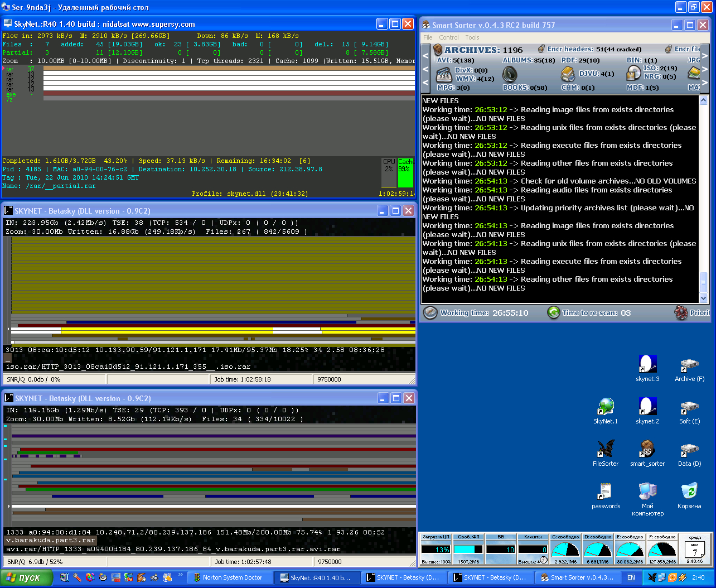Open the File menu in Smart Sorter
This screenshot has height=588, width=716.
point(428,37)
